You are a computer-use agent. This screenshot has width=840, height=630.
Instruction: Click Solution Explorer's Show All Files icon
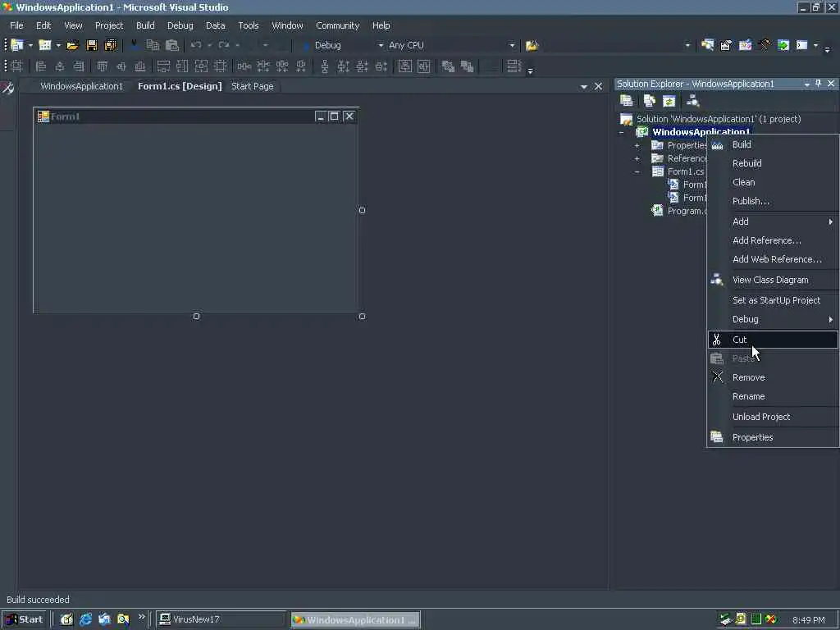point(650,101)
